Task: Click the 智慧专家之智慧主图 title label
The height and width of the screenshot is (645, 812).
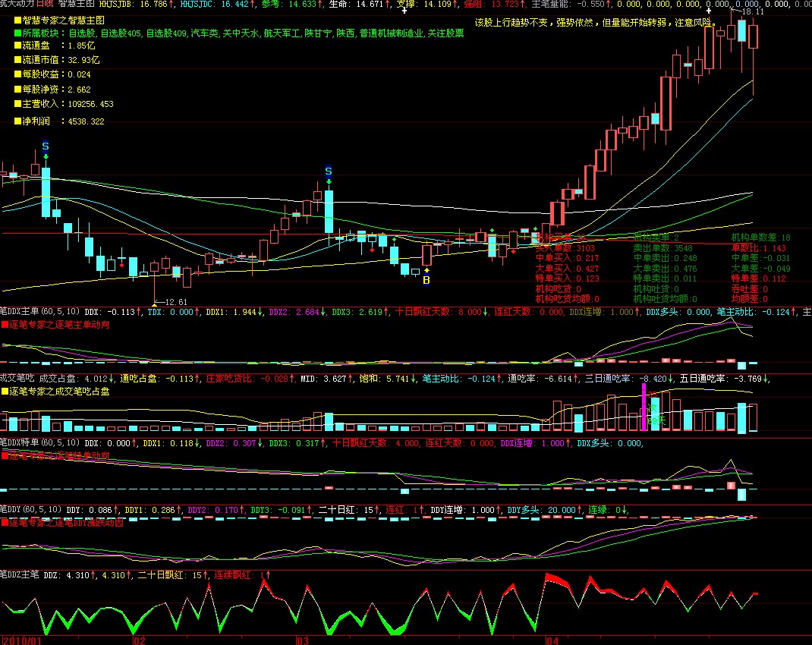Action: 59,20
